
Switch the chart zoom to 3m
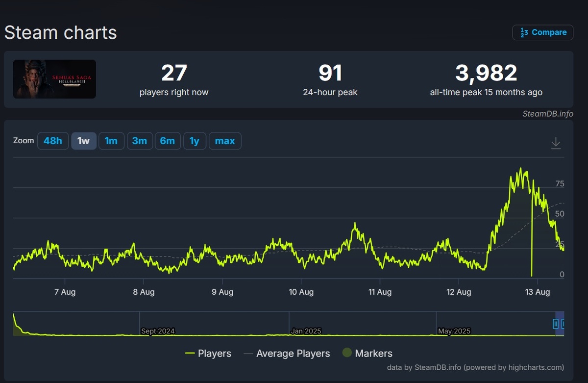[x=140, y=141]
